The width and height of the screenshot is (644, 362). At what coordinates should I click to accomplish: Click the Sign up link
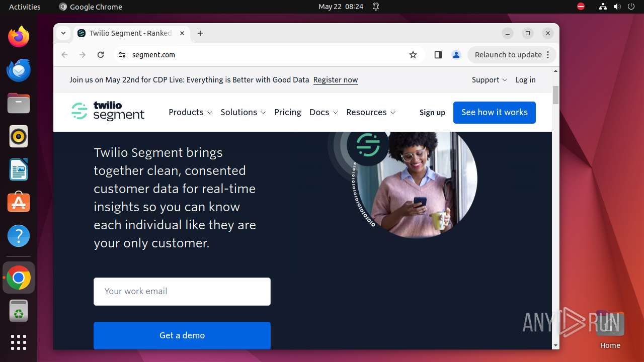[x=432, y=113]
